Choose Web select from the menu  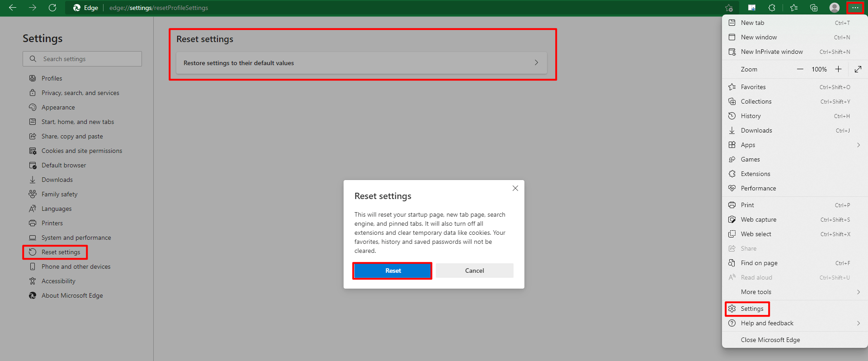(795, 234)
